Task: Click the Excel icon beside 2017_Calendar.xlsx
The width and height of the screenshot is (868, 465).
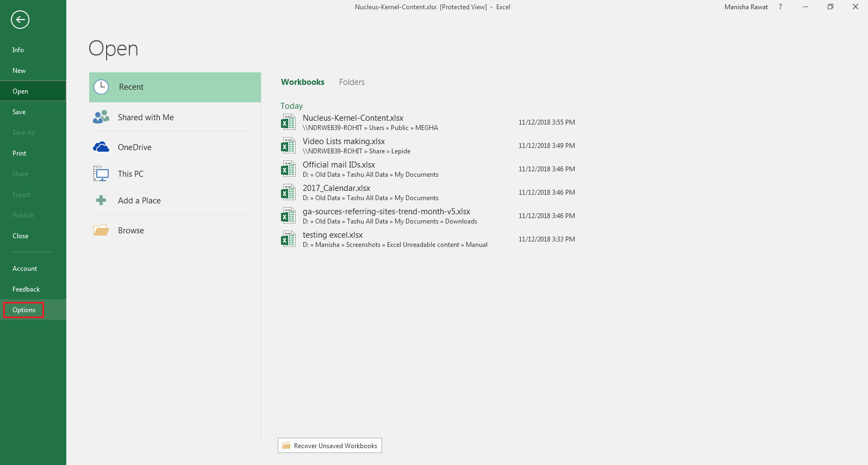Action: (x=288, y=193)
